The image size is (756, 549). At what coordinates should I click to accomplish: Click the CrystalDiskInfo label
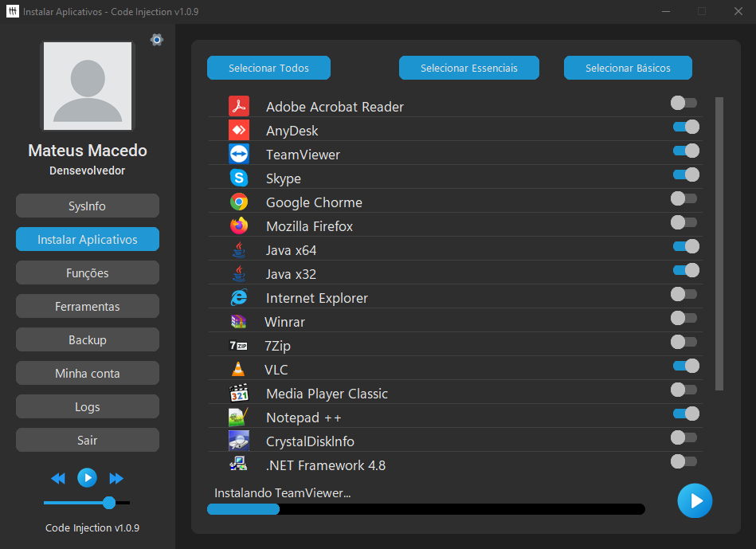point(310,441)
